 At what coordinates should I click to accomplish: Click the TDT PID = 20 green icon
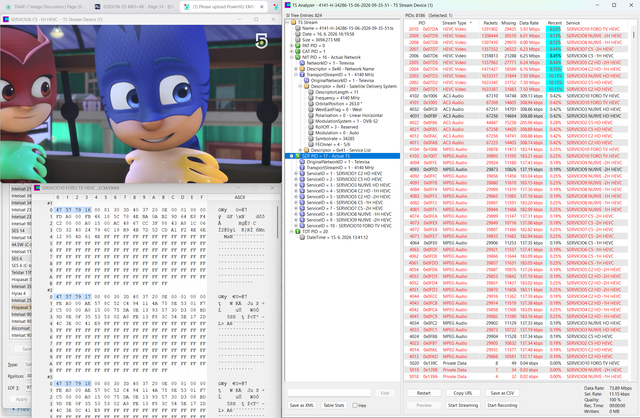coord(298,231)
